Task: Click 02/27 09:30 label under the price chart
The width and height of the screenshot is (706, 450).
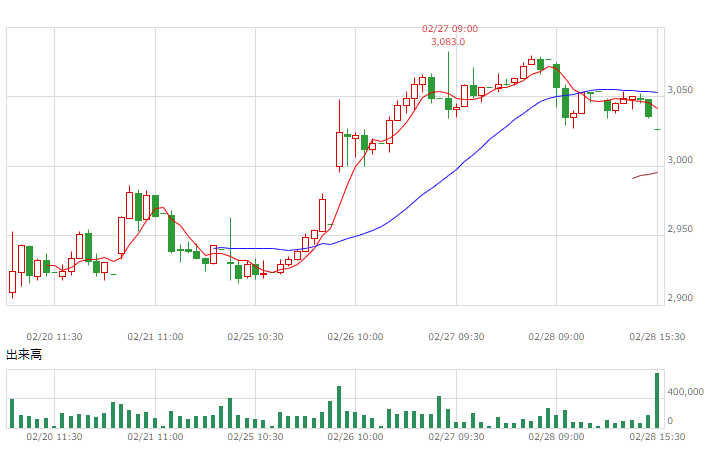Action: [x=456, y=337]
